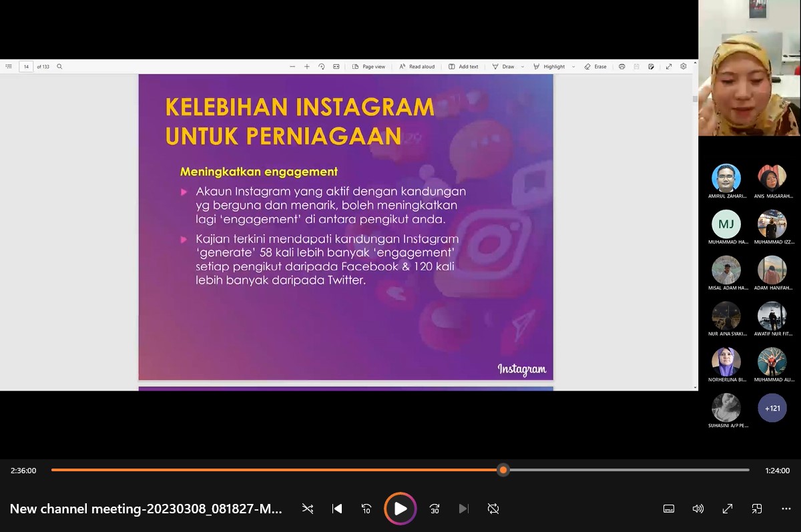
Task: Expand the Draw options dropdown arrow
Action: 523,67
